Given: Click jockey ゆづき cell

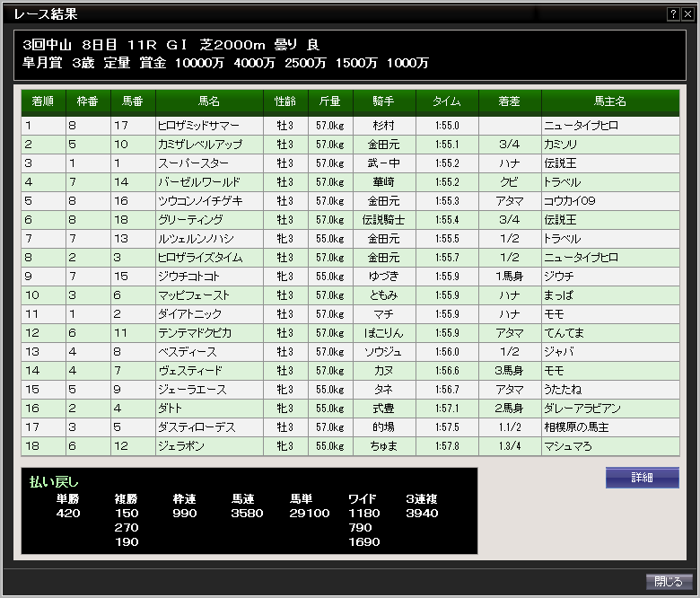Looking at the screenshot, I should [384, 276].
